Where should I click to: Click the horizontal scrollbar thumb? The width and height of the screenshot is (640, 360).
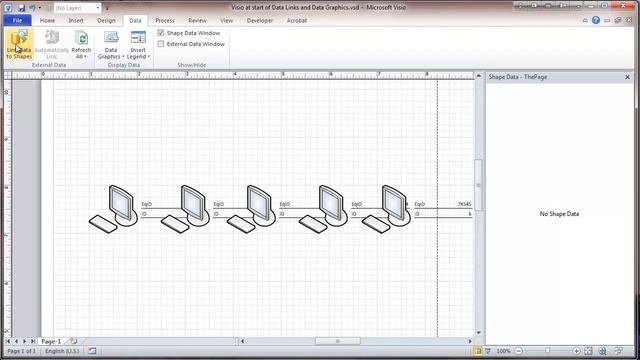pyautogui.click(x=338, y=341)
